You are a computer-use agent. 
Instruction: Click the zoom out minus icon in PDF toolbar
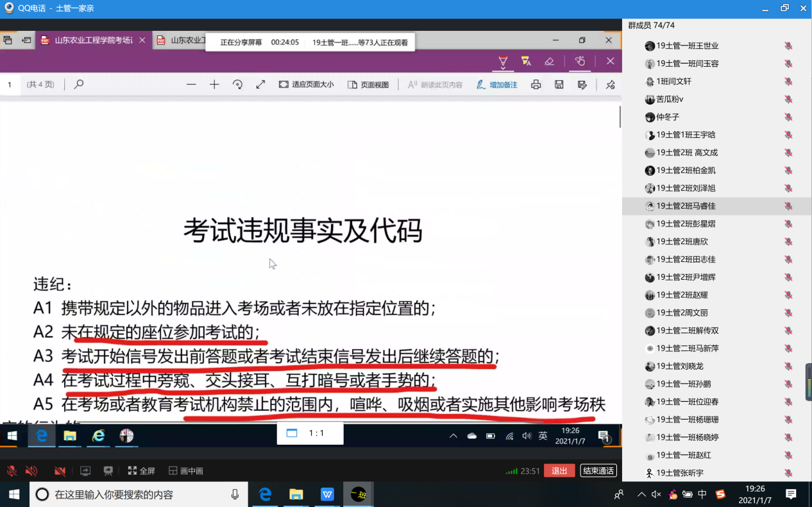tap(191, 85)
